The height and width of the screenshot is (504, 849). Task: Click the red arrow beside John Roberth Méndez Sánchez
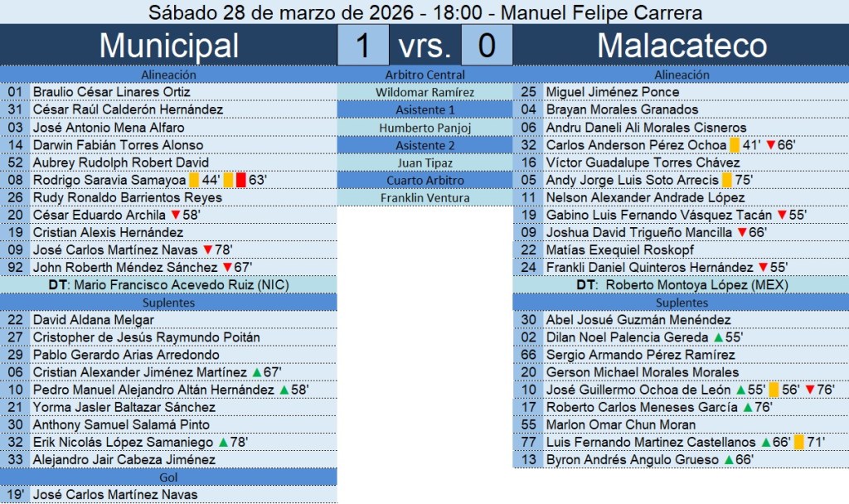[x=226, y=268]
